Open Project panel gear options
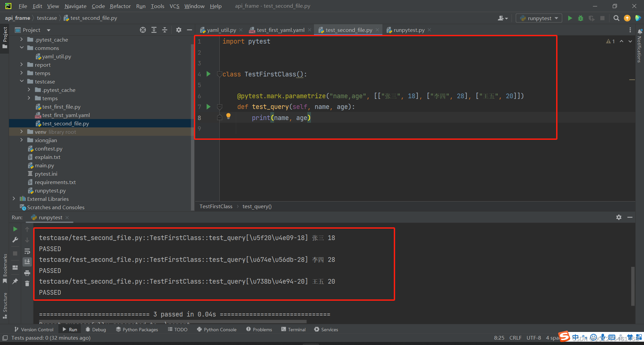Image resolution: width=644 pixels, height=345 pixels. (179, 30)
